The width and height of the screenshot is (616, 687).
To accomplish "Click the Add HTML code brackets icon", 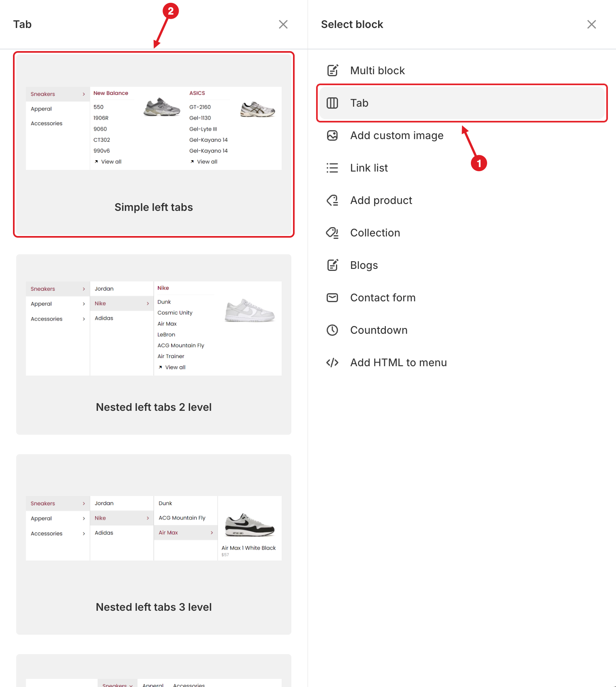I will pyautogui.click(x=332, y=363).
